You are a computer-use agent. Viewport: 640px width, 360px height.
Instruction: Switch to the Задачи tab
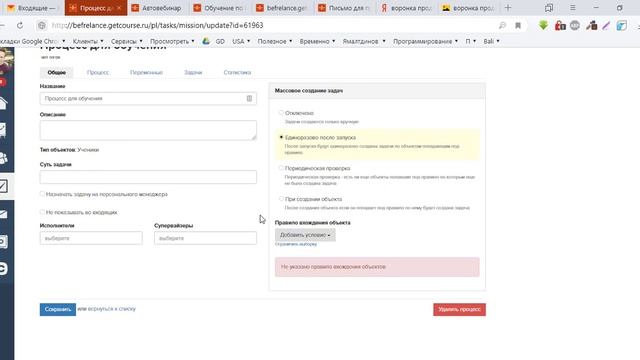tap(193, 72)
